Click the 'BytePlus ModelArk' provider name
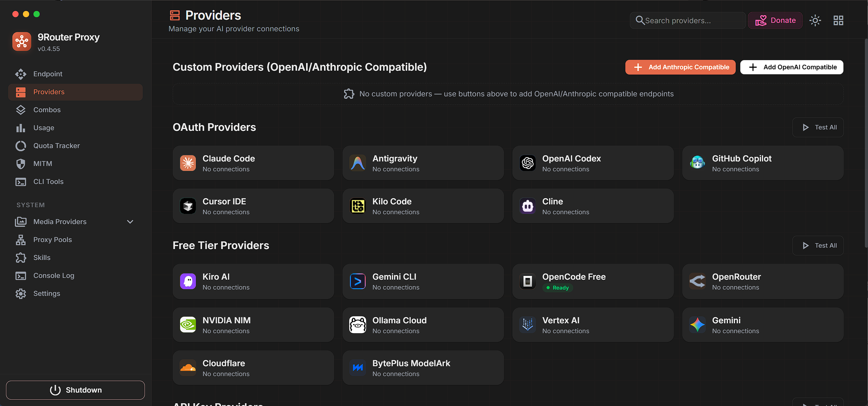The width and height of the screenshot is (868, 406). point(411,363)
